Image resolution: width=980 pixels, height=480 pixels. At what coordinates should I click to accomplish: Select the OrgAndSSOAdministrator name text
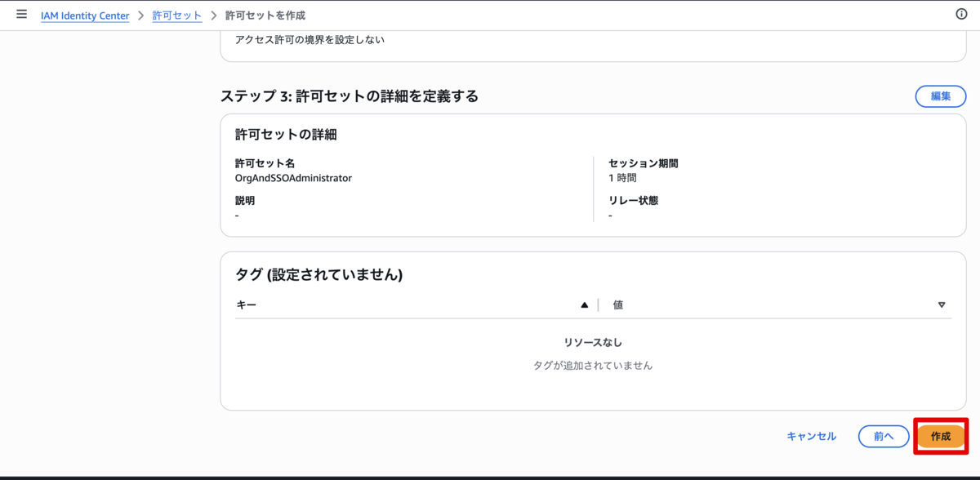click(293, 177)
